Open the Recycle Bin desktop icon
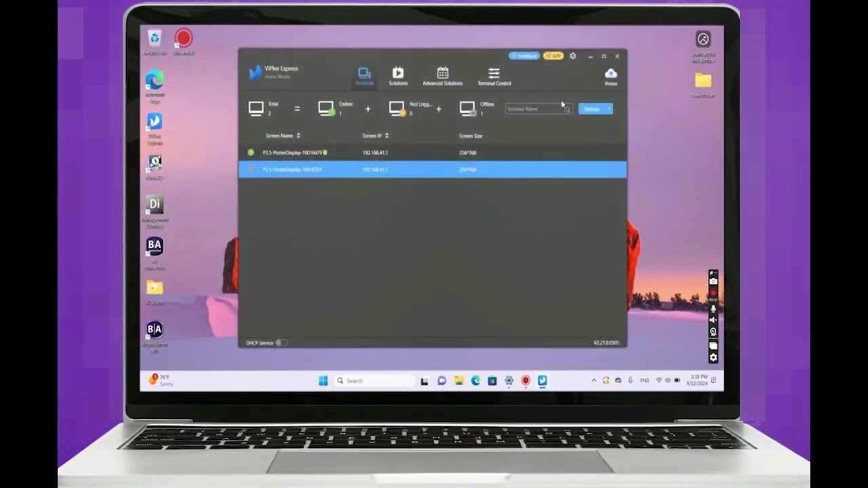868x488 pixels. click(155, 41)
